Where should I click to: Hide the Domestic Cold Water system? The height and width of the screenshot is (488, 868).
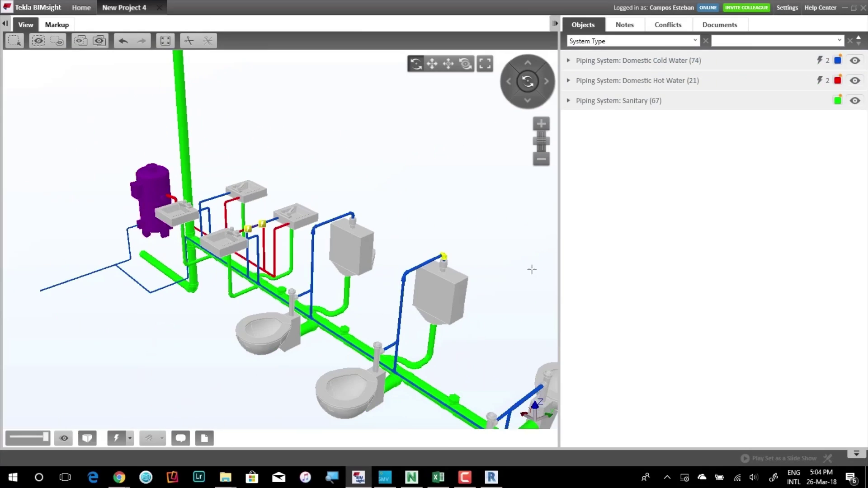(854, 61)
